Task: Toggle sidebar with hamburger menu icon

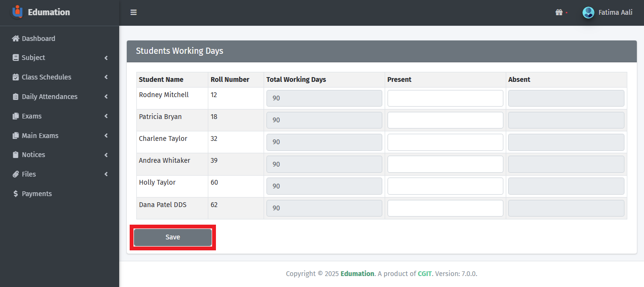Action: tap(133, 12)
